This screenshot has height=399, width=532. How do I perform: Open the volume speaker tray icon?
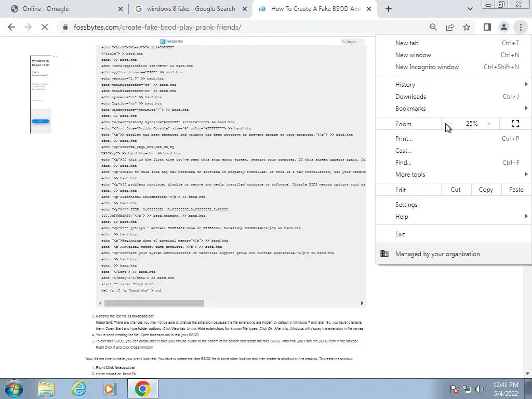pos(480,389)
